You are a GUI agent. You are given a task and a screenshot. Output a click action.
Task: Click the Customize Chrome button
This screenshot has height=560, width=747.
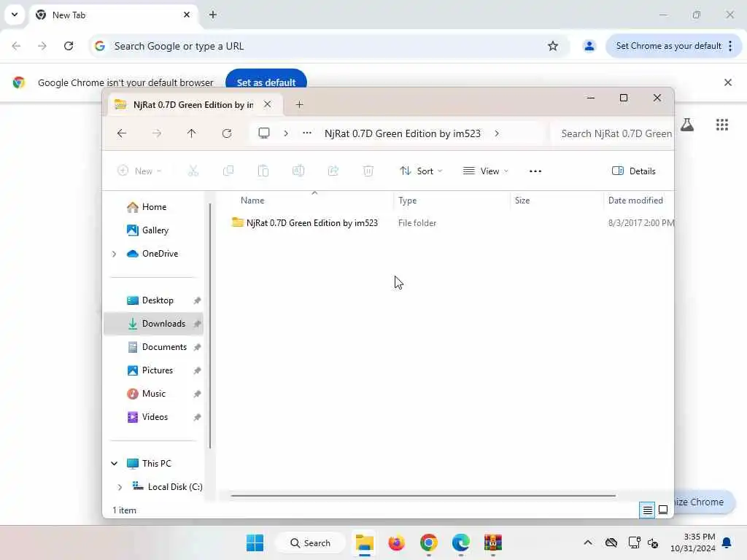point(704,502)
